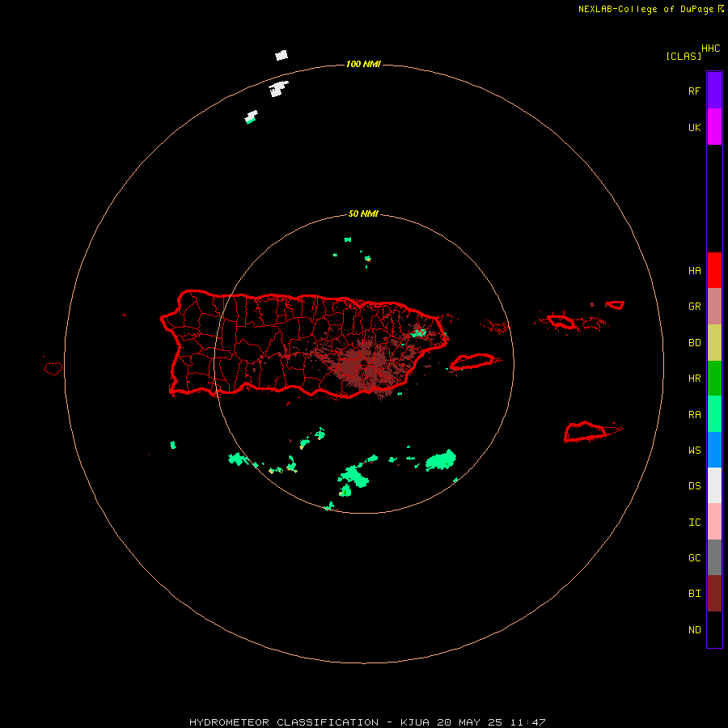Click the UK magenta legend swatch
This screenshot has height=728, width=728.
[x=714, y=126]
